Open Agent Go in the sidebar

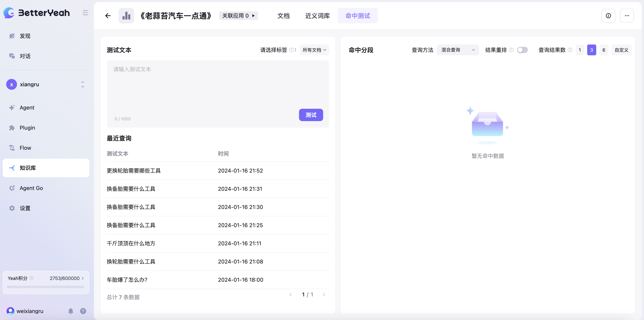[46, 188]
